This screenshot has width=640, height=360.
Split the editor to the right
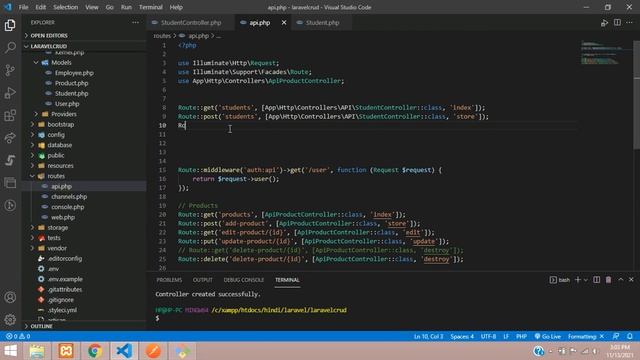(x=617, y=22)
